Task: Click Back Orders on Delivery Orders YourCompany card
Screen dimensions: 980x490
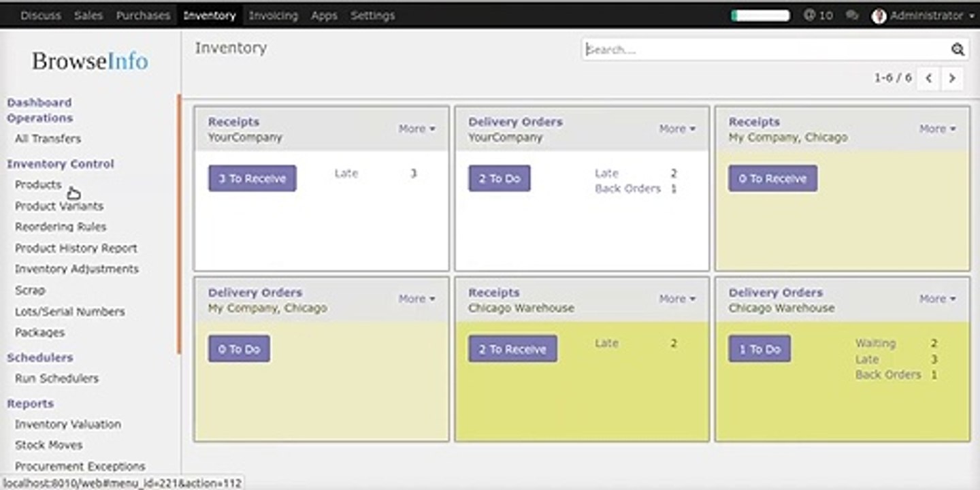Action: [627, 189]
